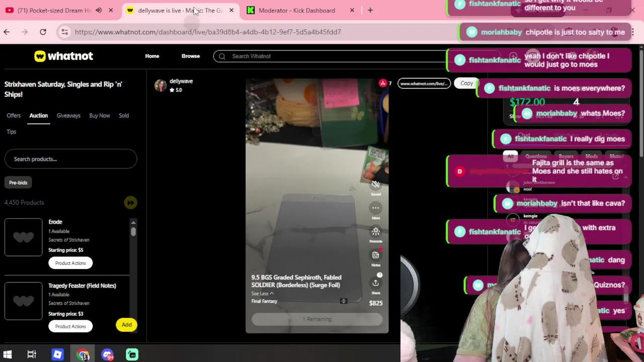The width and height of the screenshot is (644, 362).
Task: Click the open-in-new-window icon in the chat panel
Action: (615, 176)
